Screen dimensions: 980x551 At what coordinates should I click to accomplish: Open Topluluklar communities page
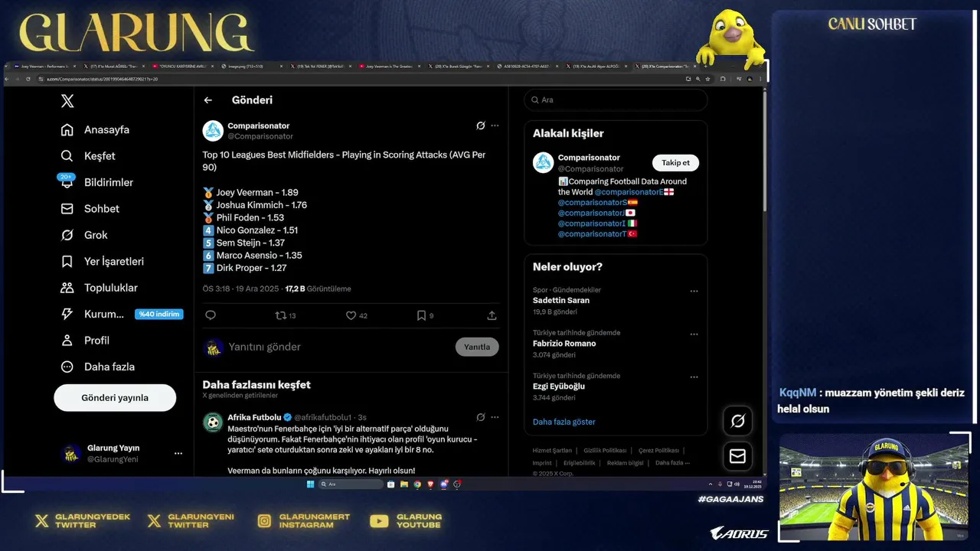tap(100, 288)
